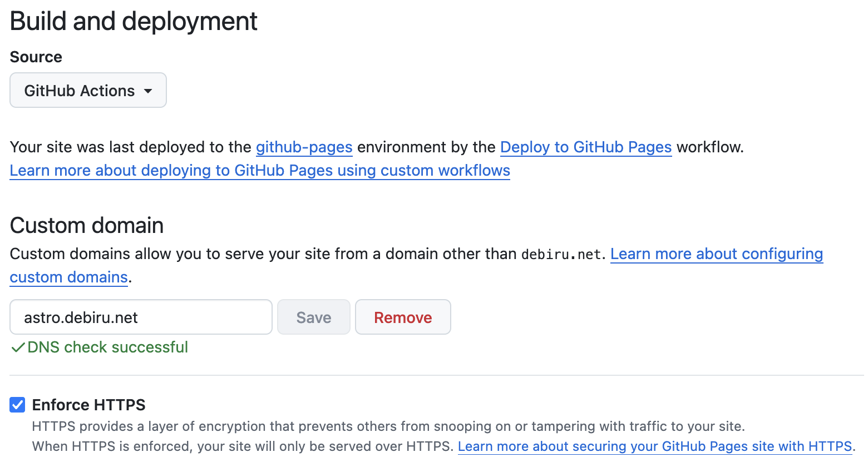
Task: Click the dropdown caret inside the GitHub Actions button
Action: (149, 90)
